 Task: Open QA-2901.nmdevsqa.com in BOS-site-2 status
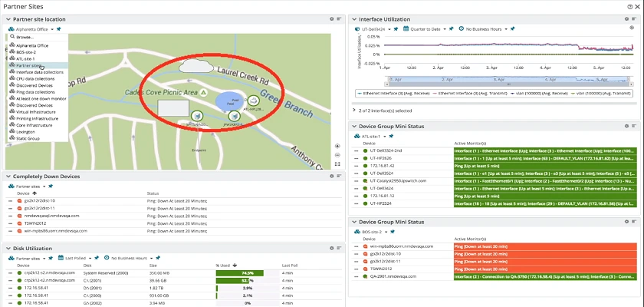pyautogui.click(x=393, y=276)
